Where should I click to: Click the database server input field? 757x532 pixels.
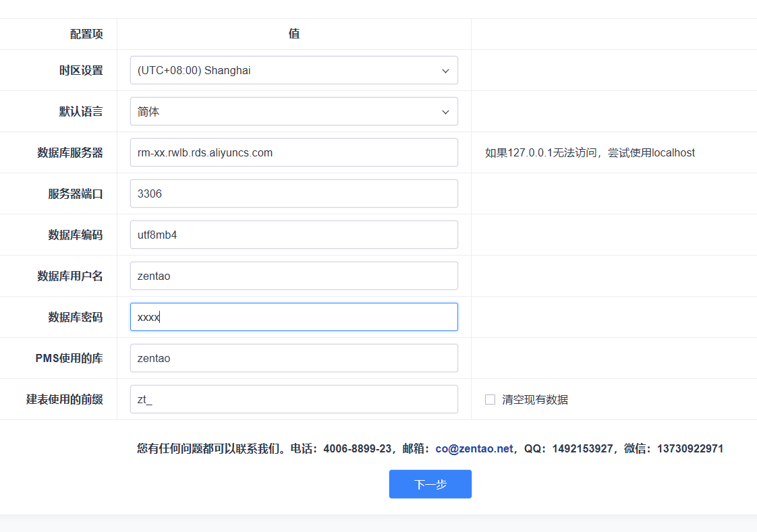293,152
